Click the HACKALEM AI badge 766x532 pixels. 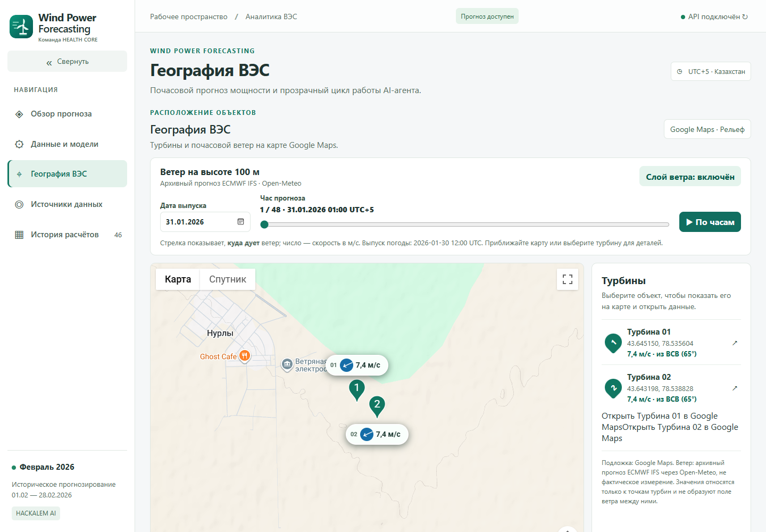[x=36, y=513]
